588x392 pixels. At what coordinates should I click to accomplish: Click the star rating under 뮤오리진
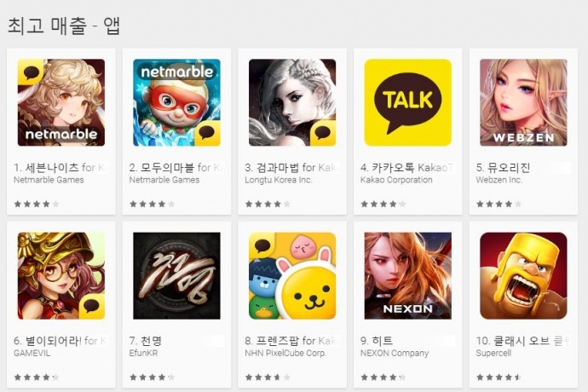499,204
